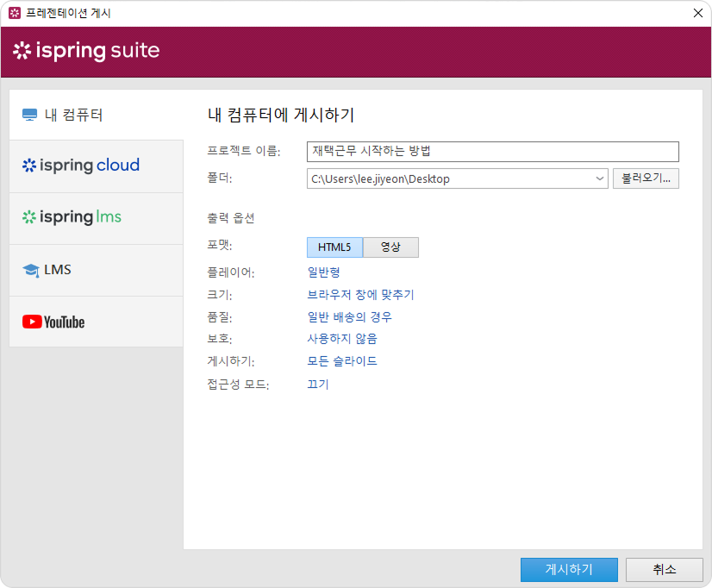Click 불러오기 to browse folders
This screenshot has height=588, width=712.
click(646, 178)
